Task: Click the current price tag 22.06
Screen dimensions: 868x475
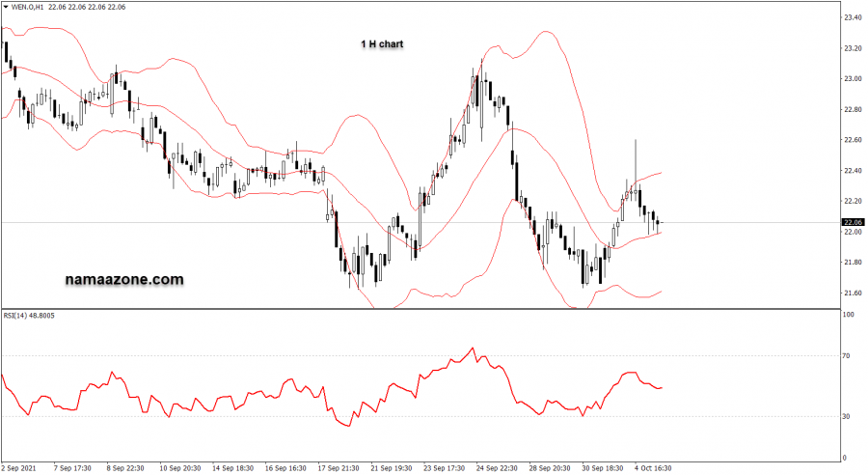Action: [854, 223]
